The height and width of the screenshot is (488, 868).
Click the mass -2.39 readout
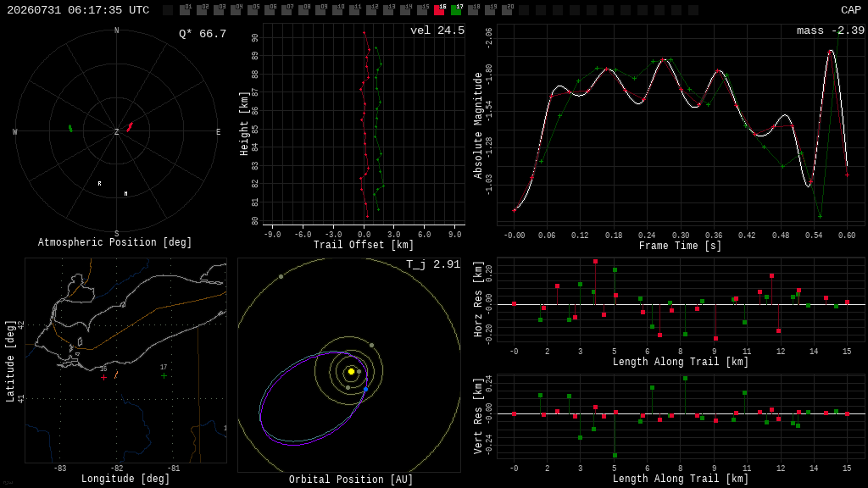coord(831,30)
